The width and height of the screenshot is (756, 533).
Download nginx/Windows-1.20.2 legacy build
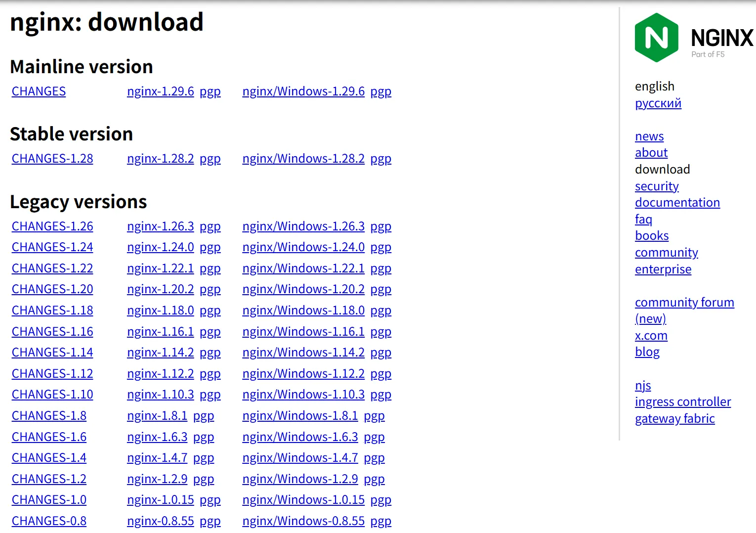(303, 289)
